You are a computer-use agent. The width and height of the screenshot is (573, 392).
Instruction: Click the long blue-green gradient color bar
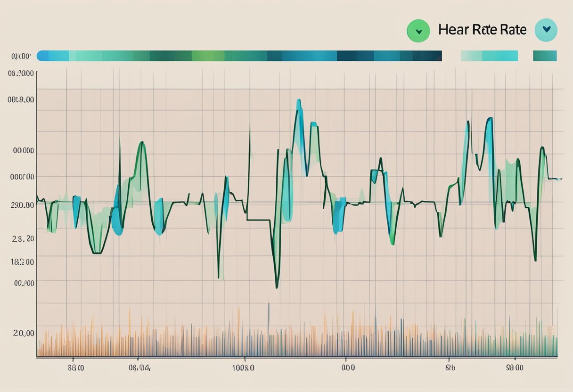coord(239,56)
